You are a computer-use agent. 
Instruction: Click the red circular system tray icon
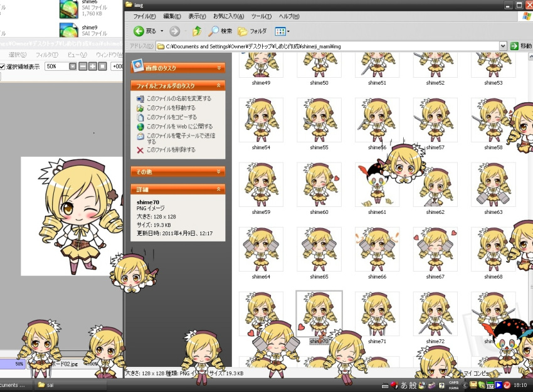pos(507,385)
